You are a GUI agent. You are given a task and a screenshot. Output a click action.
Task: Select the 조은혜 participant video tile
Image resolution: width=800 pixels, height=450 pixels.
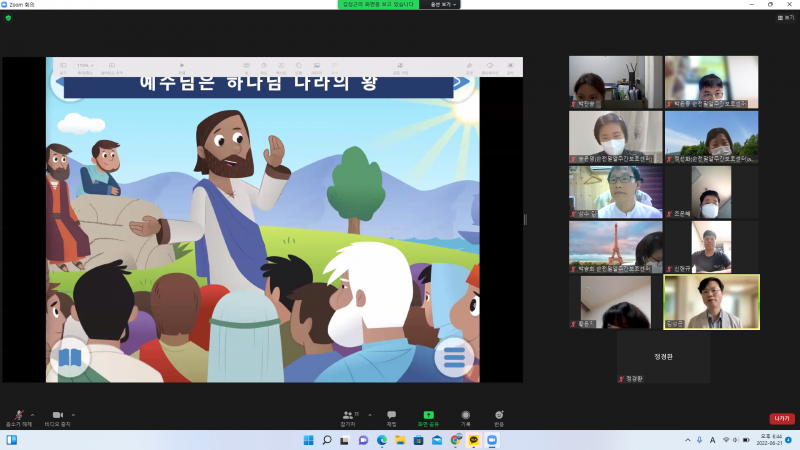(x=711, y=192)
